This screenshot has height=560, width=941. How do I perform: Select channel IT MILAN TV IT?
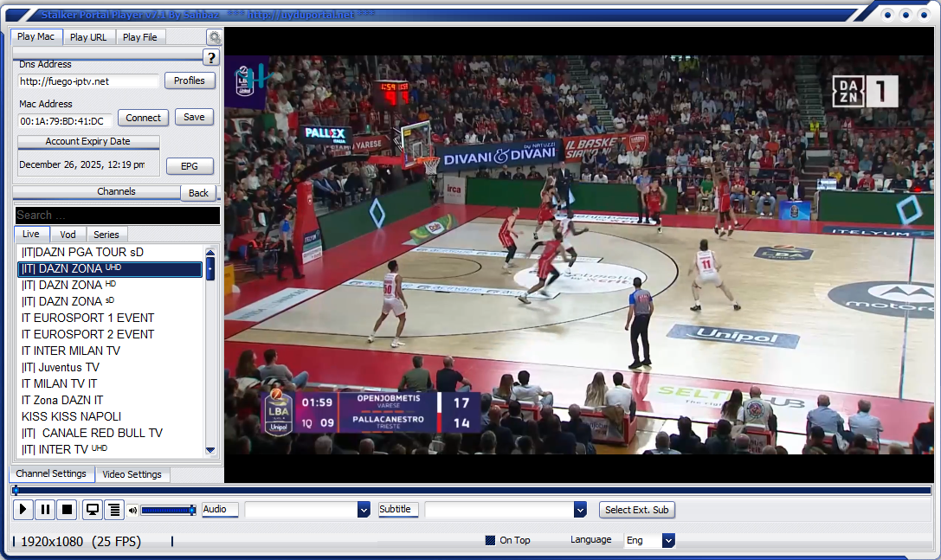[x=111, y=383]
